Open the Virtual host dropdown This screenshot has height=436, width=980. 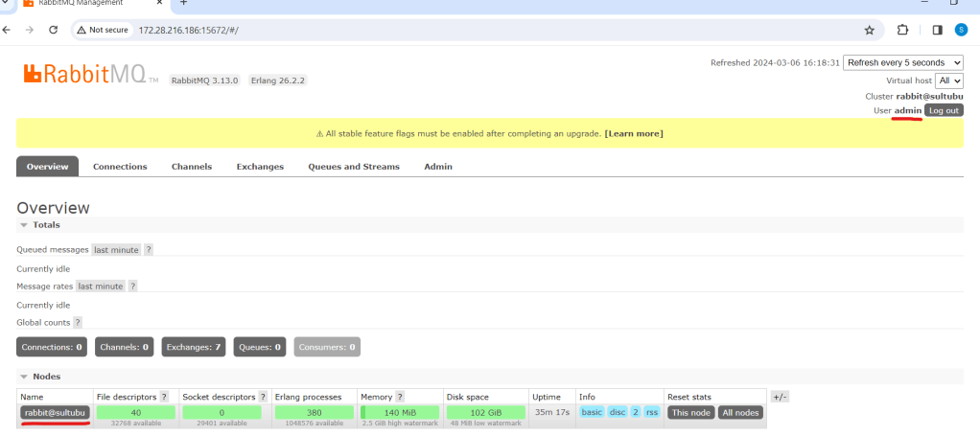coord(949,80)
